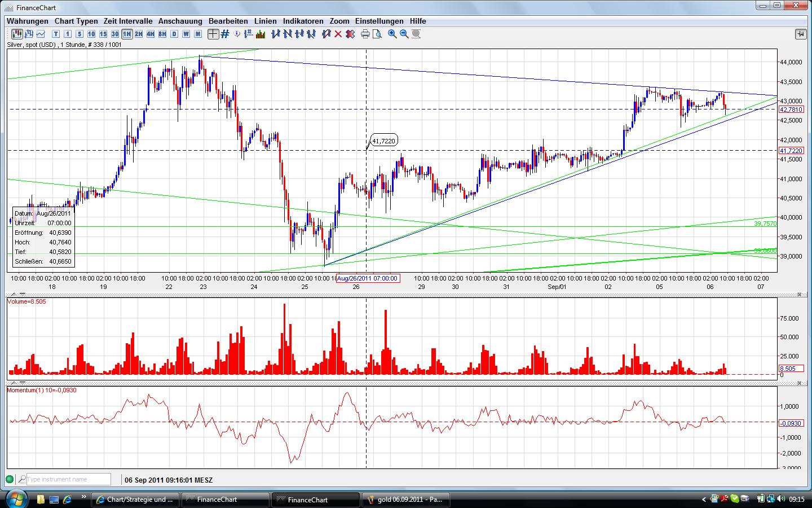Click the 41,7220 price callout on chart
Image resolution: width=812 pixels, height=508 pixels.
[x=383, y=141]
